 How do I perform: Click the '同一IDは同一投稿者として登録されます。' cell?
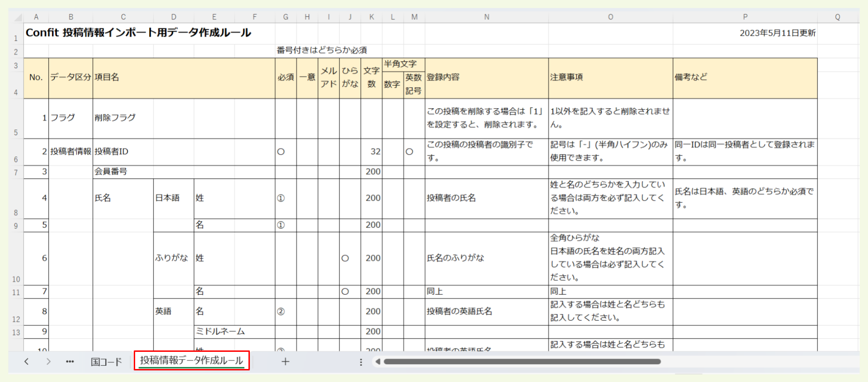[x=745, y=152]
